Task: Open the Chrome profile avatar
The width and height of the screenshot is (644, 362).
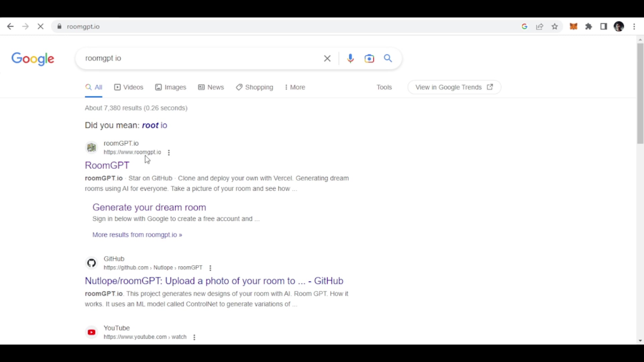Action: pyautogui.click(x=619, y=26)
